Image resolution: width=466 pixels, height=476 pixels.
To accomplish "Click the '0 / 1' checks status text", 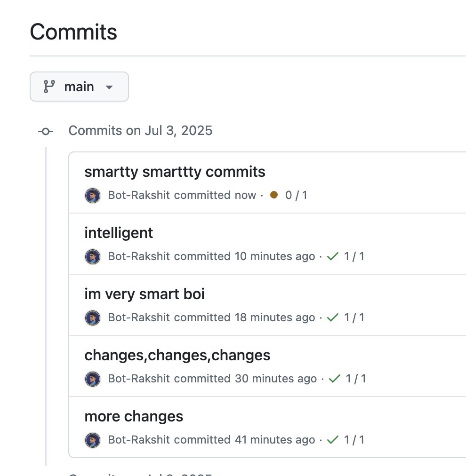I will click(296, 195).
